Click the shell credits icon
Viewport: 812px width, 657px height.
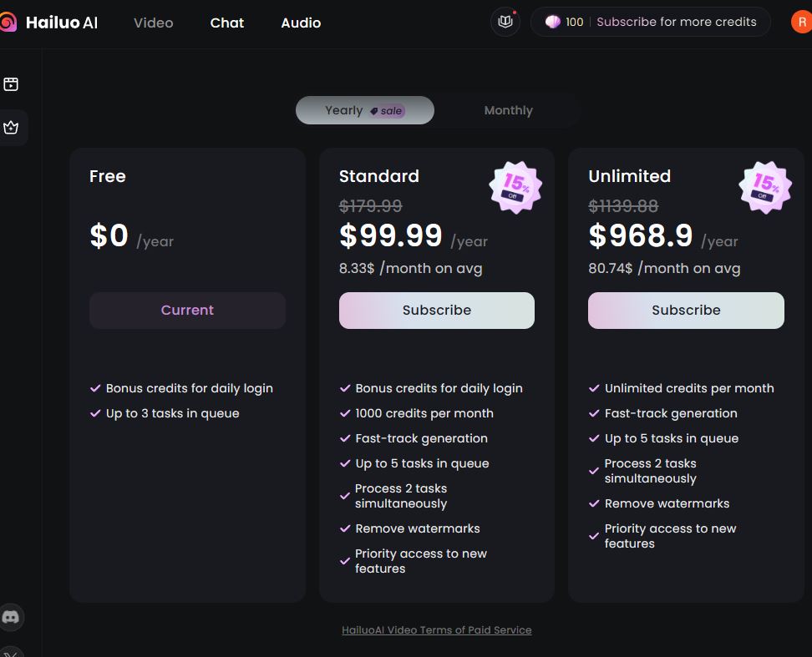[x=553, y=22]
